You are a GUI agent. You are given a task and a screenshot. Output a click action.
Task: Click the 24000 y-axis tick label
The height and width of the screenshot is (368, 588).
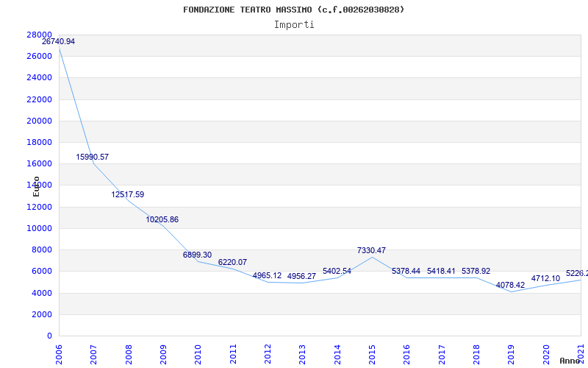pyautogui.click(x=39, y=78)
